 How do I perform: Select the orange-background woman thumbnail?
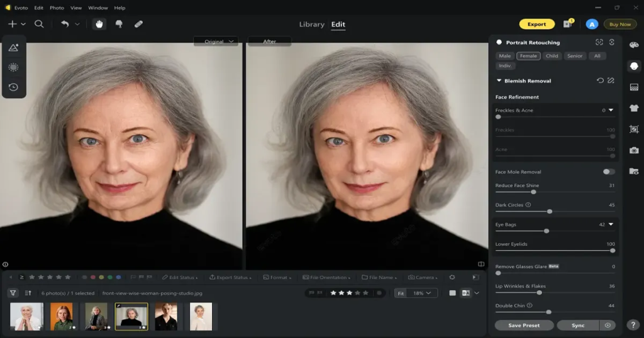point(62,316)
